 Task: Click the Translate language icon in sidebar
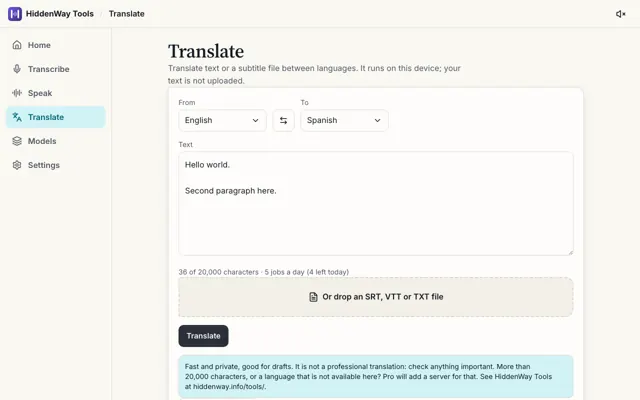(17, 117)
